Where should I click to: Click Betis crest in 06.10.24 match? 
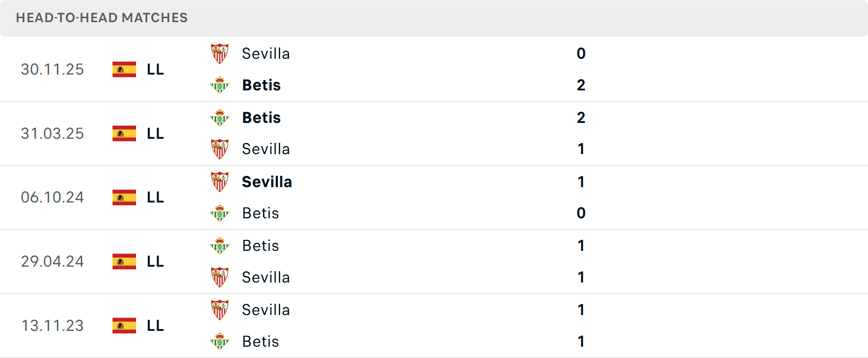point(220,213)
